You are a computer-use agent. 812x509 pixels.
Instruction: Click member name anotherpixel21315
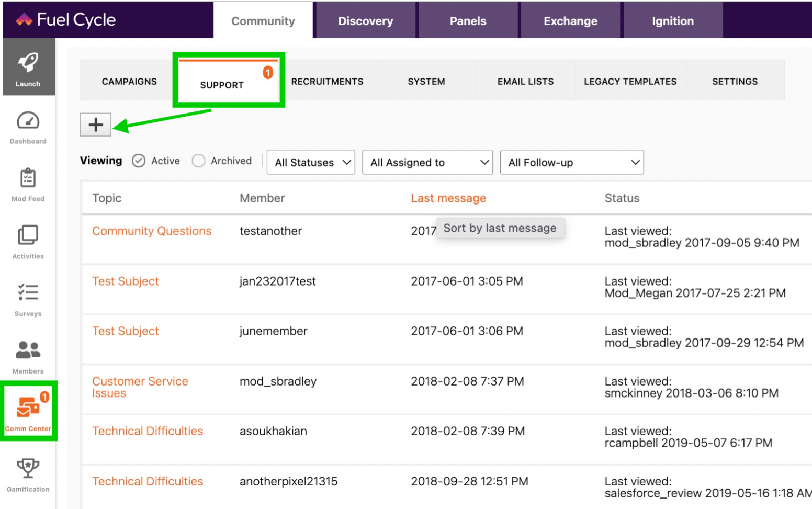289,481
